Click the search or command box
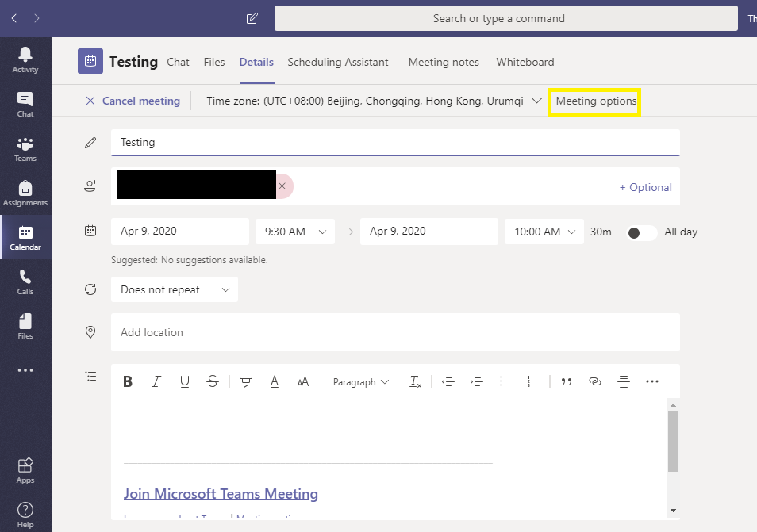Image resolution: width=757 pixels, height=532 pixels. pyautogui.click(x=506, y=18)
